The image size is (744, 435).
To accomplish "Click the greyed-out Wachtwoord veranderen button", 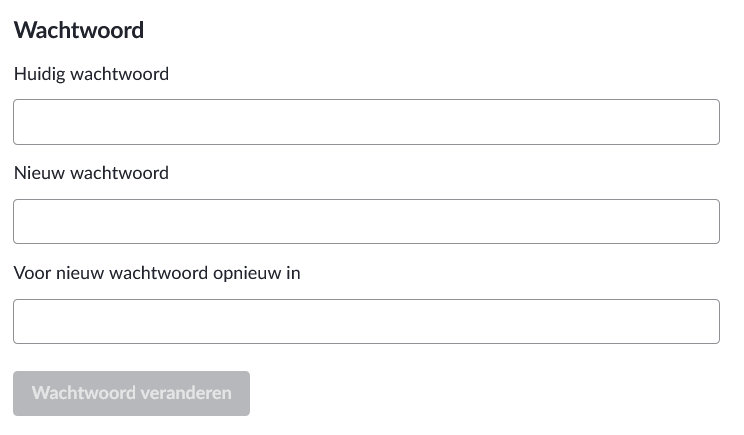I will (x=131, y=393).
